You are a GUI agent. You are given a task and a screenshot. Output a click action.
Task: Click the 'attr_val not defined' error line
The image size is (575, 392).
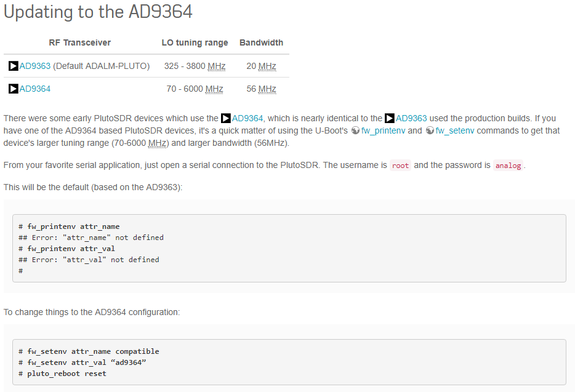[89, 260]
